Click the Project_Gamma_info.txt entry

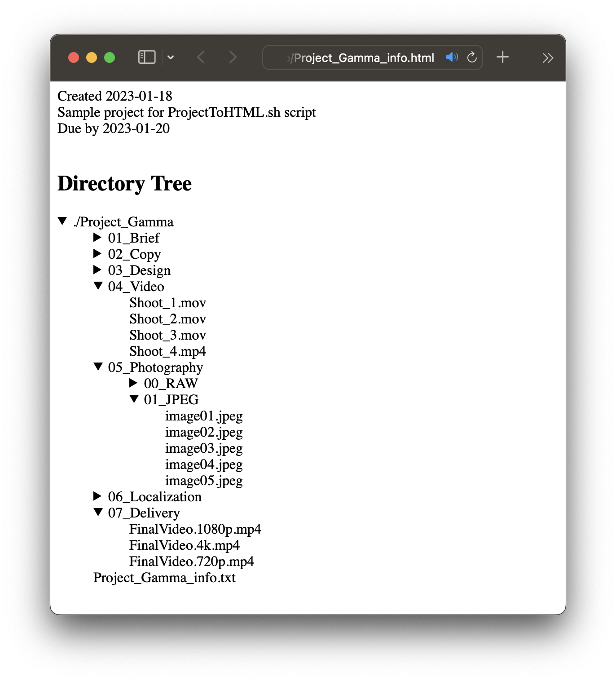pos(164,578)
